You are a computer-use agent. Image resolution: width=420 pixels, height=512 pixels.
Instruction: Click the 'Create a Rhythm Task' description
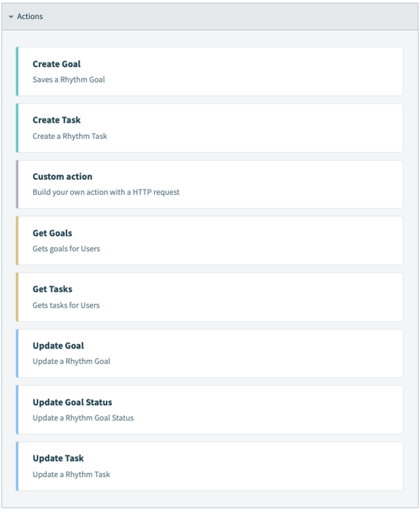[x=69, y=136]
